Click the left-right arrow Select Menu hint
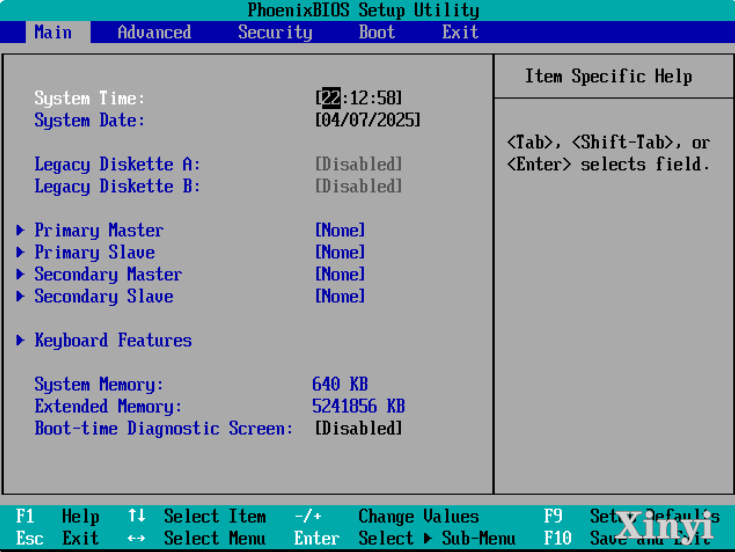This screenshot has height=552, width=735. pos(197,538)
